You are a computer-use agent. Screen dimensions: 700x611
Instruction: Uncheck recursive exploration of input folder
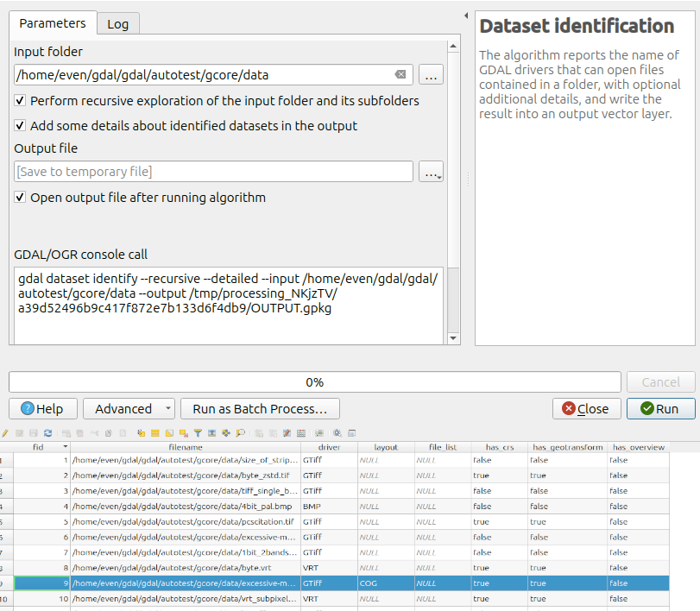click(x=21, y=101)
